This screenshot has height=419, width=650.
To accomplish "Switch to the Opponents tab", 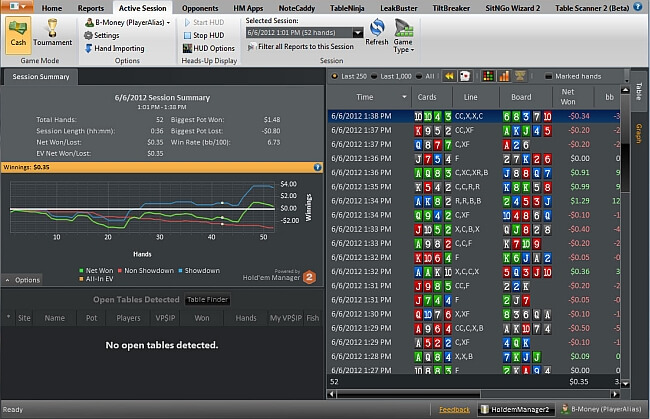I will [x=199, y=7].
